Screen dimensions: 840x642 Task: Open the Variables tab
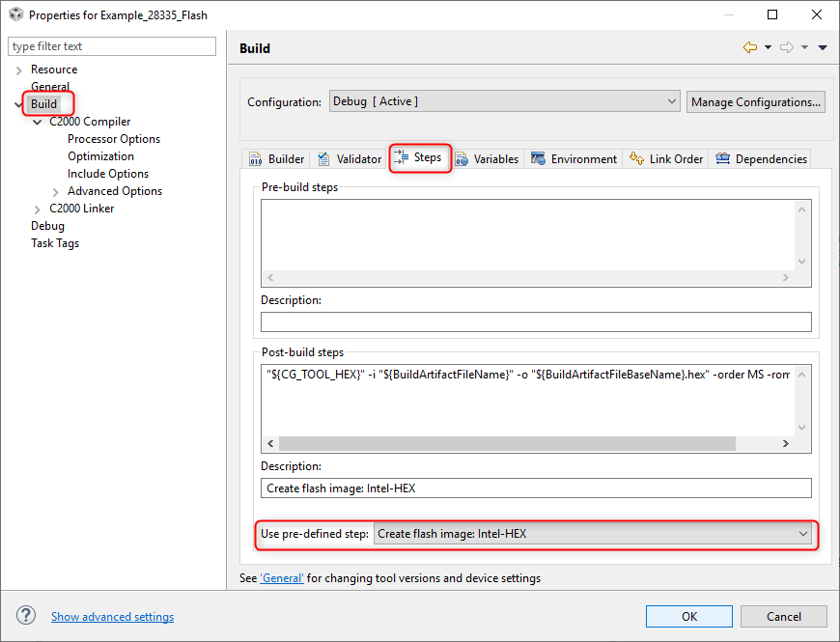487,159
